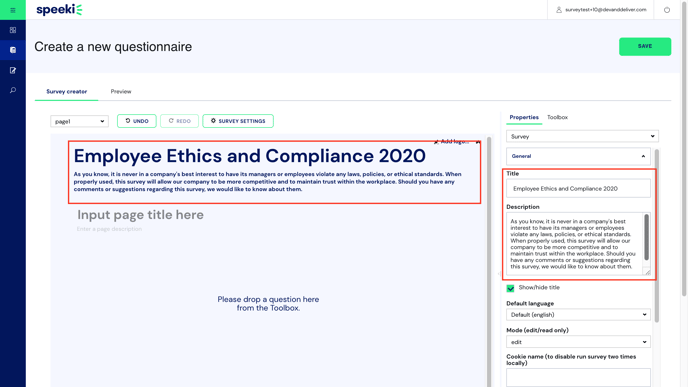Select the Employee Ethics and Compliance 2020 heading
This screenshot has height=387, width=688.
pyautogui.click(x=249, y=156)
